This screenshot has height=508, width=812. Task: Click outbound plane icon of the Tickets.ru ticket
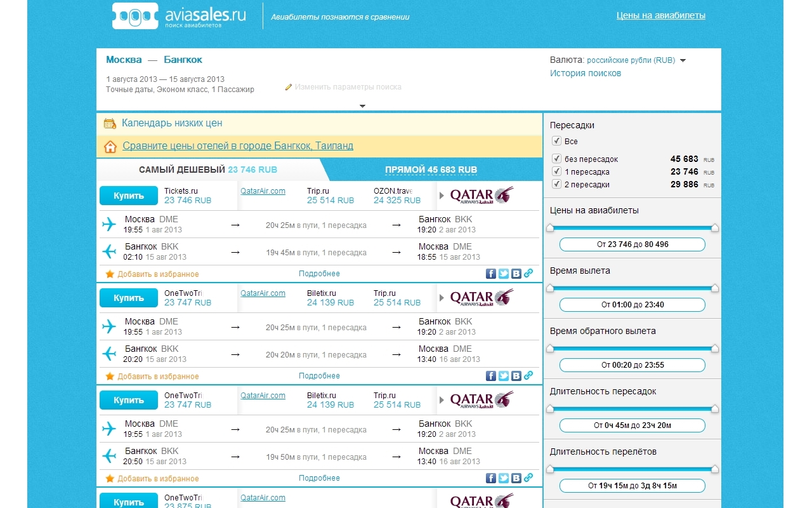110,224
